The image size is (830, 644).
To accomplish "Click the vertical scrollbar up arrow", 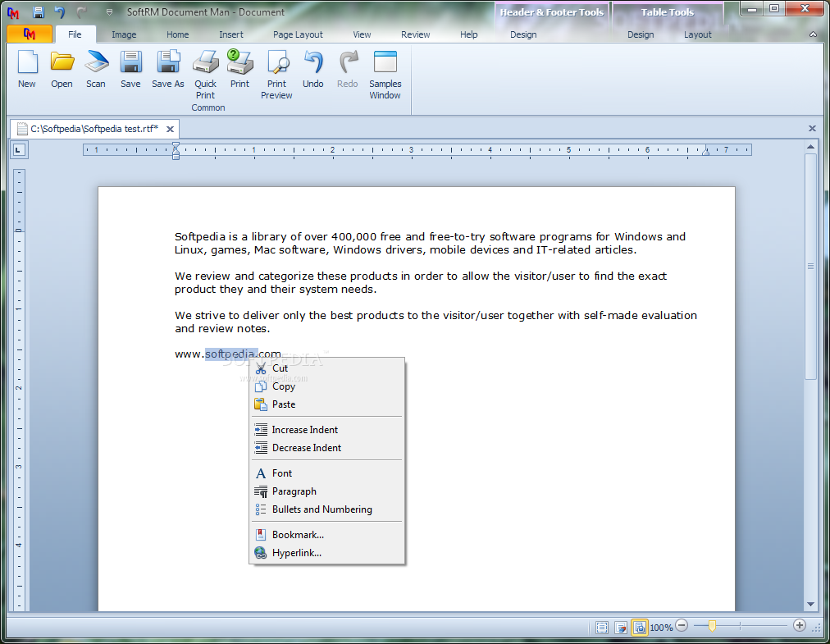I will pos(810,147).
